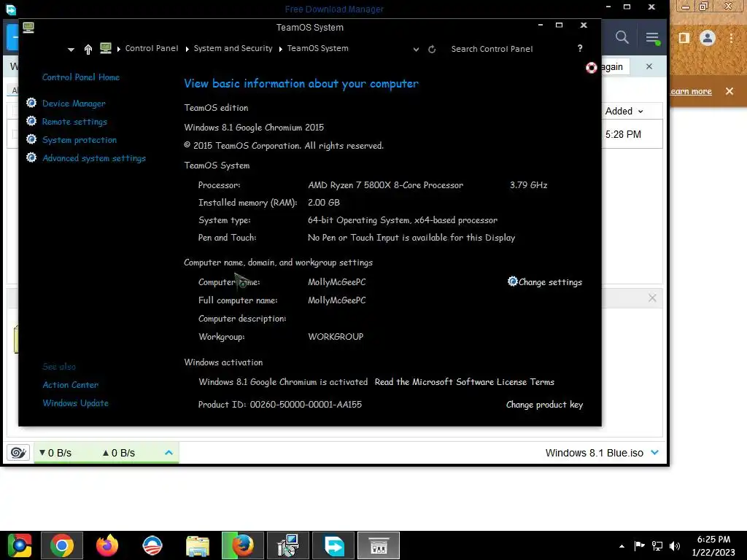Viewport: 747px width, 560px height.
Task: Click the computer icon in address bar
Action: tap(106, 48)
